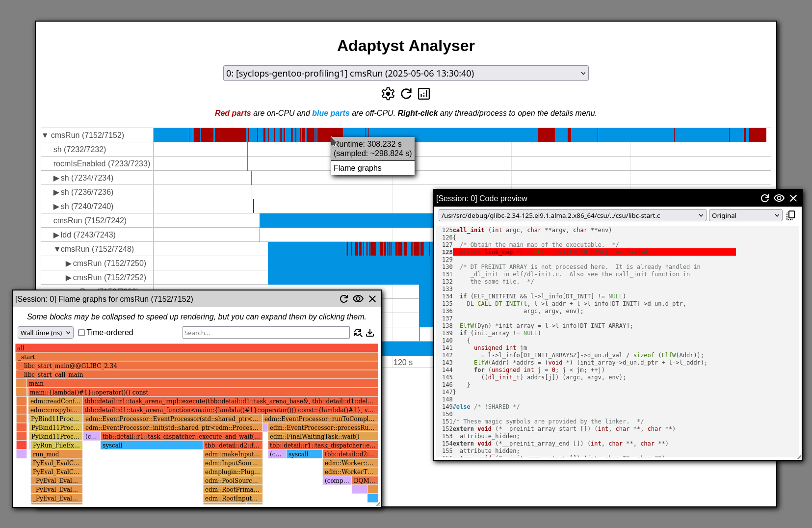Expand the sh (7234/7234) row
Viewport: 812px width, 528px height.
pos(56,178)
